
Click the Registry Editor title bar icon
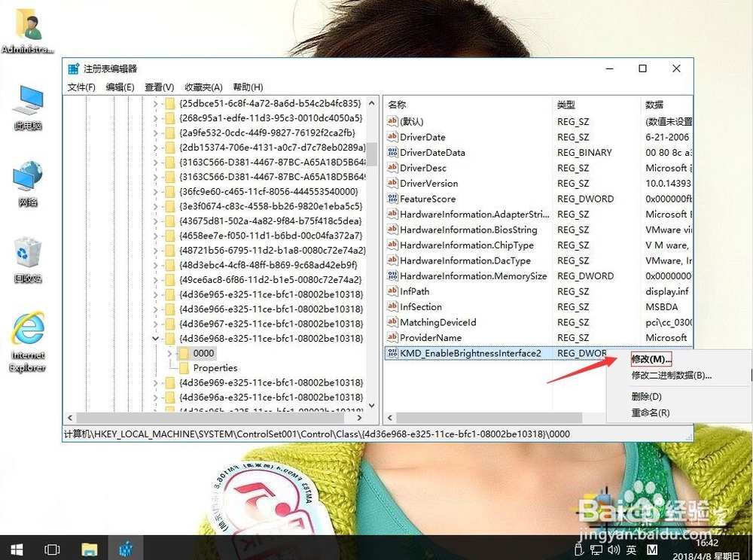click(74, 68)
